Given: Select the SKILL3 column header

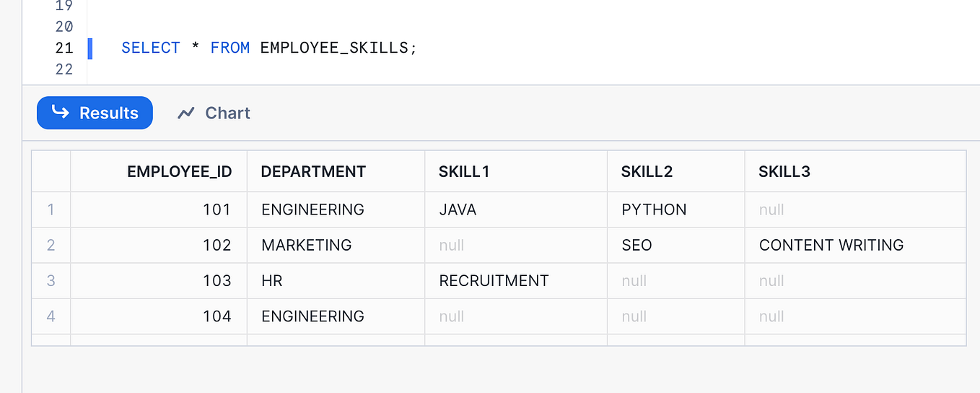Looking at the screenshot, I should tap(784, 171).
